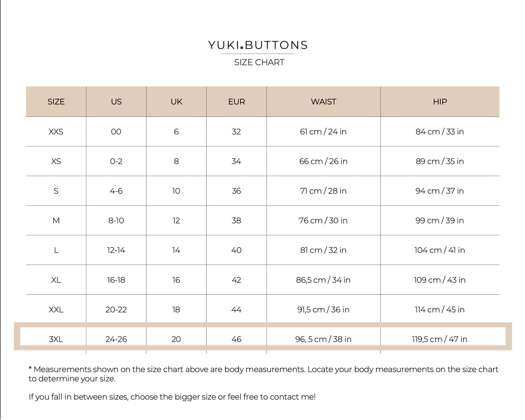Click the 3XL hip 119,5 cm cell
This screenshot has height=420, width=525.
439,339
